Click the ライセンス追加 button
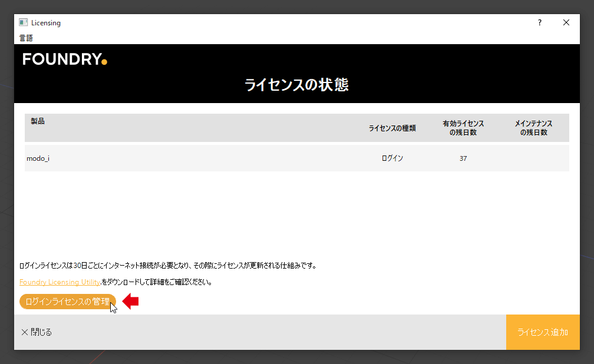 [543, 332]
